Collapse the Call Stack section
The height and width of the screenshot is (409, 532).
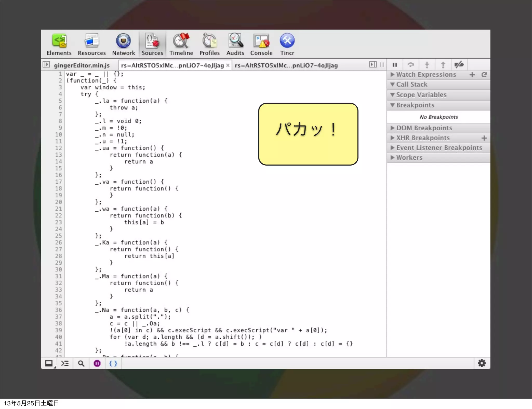point(412,85)
